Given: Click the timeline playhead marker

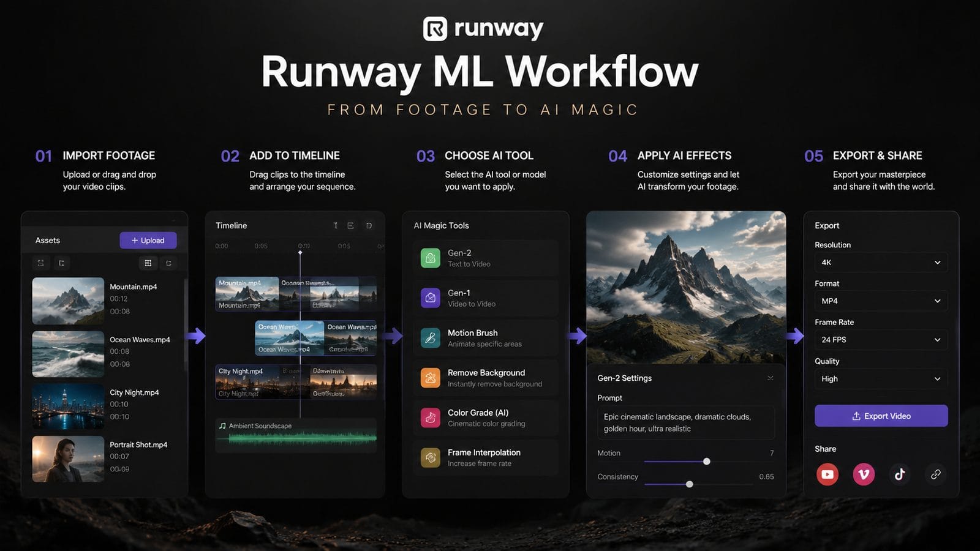Looking at the screenshot, I should [300, 252].
